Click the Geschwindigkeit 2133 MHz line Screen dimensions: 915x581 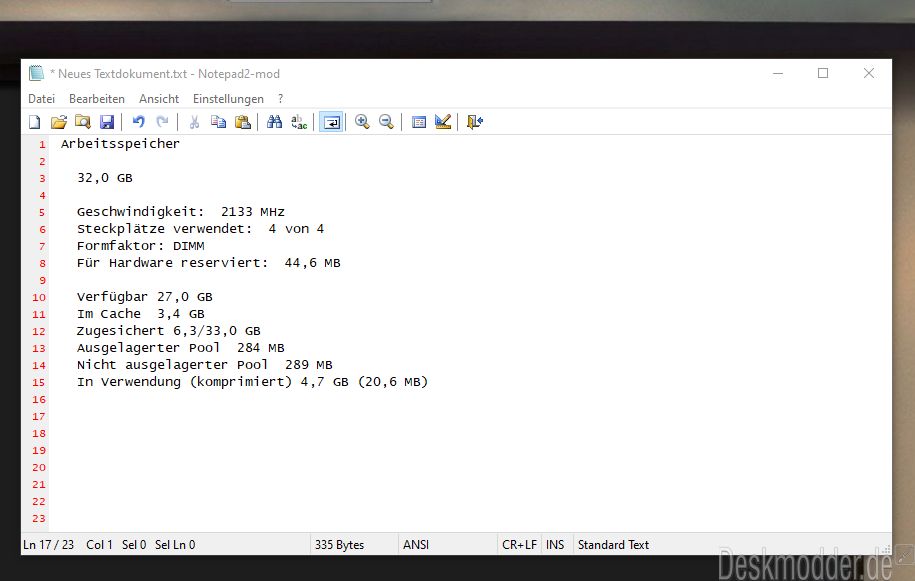click(x=180, y=212)
